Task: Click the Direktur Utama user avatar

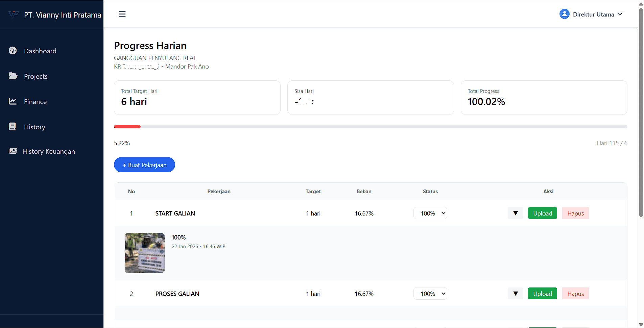Action: click(564, 14)
